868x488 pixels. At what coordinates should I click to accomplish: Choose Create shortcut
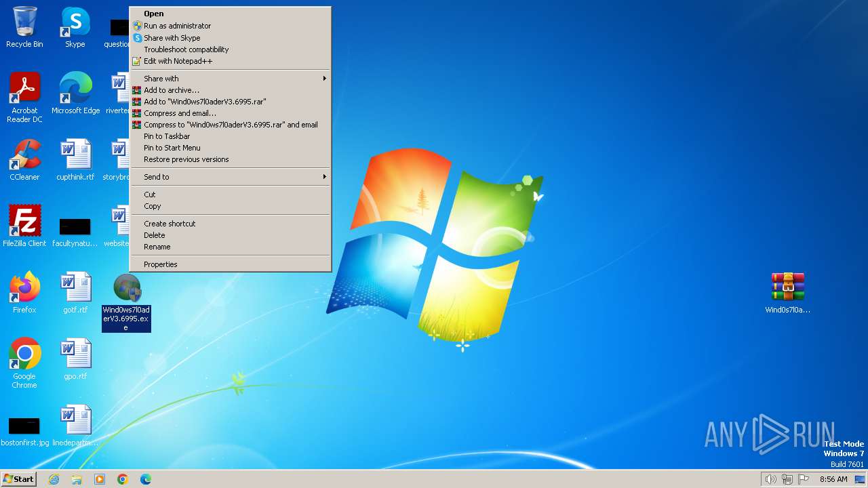tap(230, 224)
